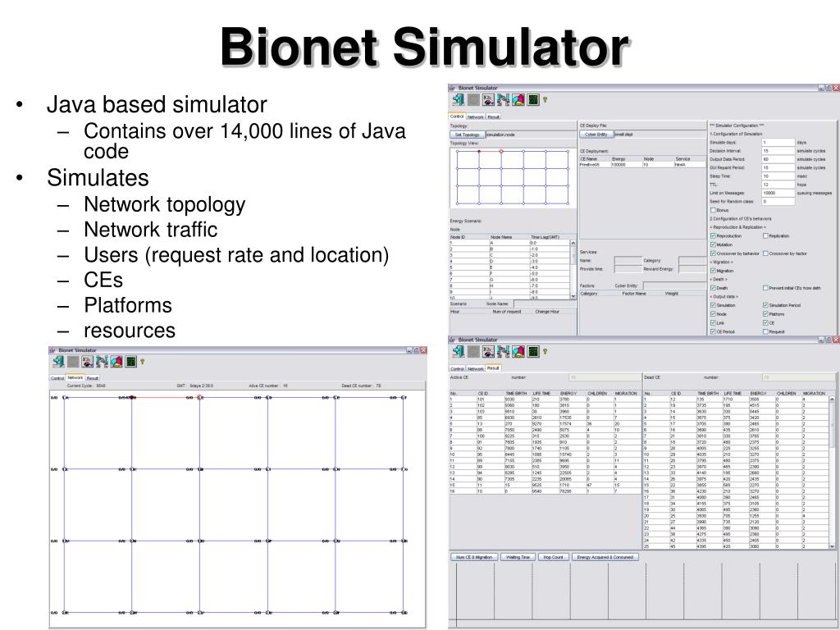The image size is (840, 630).
Task: Click the up arrow of Dead CE table scrollbar
Action: point(832,399)
